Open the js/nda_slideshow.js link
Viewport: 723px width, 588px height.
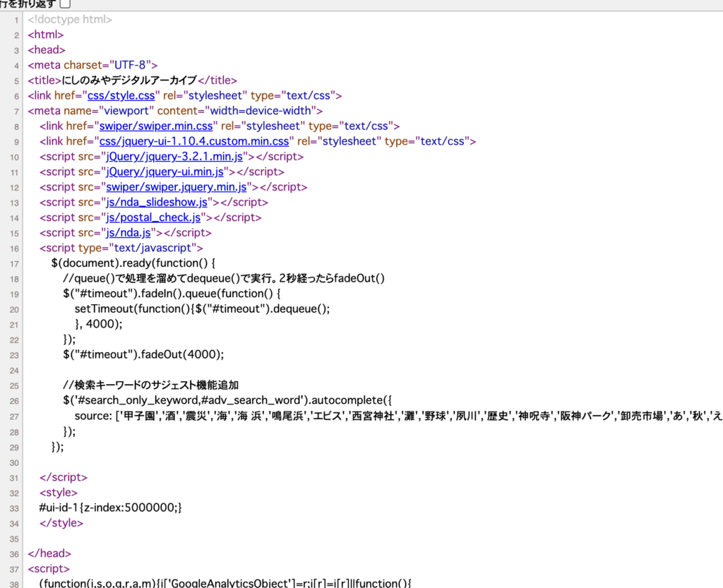pyautogui.click(x=157, y=202)
